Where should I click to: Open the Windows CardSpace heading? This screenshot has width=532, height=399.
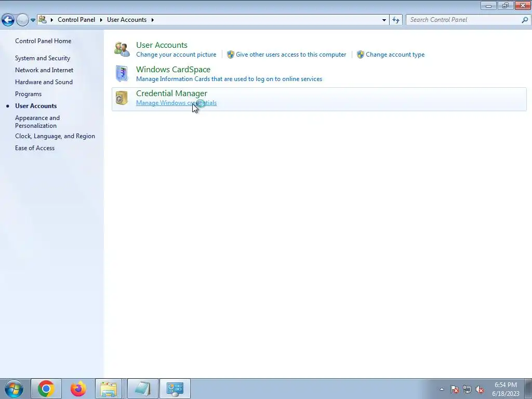click(173, 69)
